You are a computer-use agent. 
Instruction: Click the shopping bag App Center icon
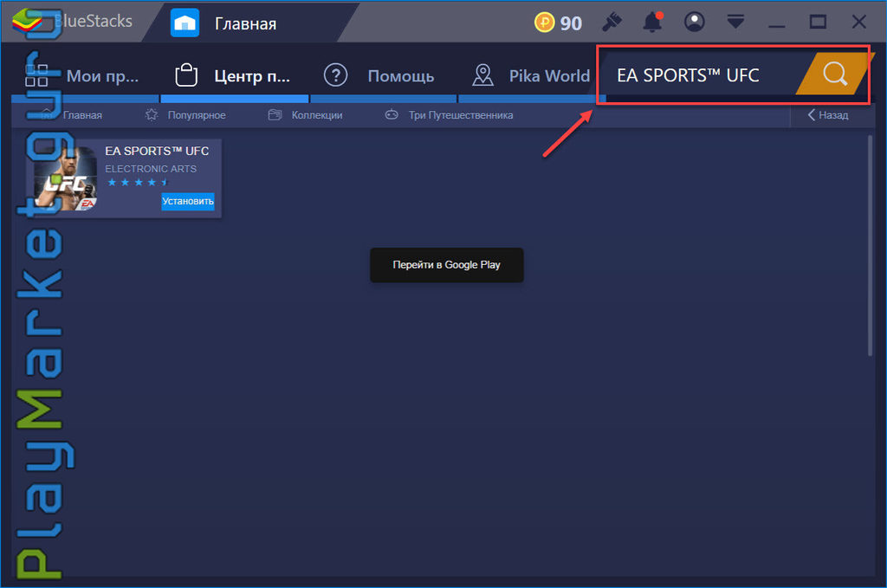[186, 75]
